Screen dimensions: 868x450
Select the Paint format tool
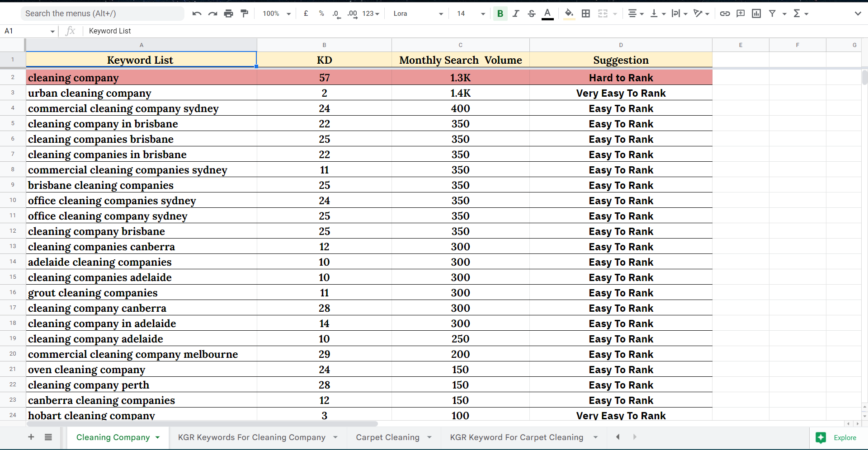point(244,14)
